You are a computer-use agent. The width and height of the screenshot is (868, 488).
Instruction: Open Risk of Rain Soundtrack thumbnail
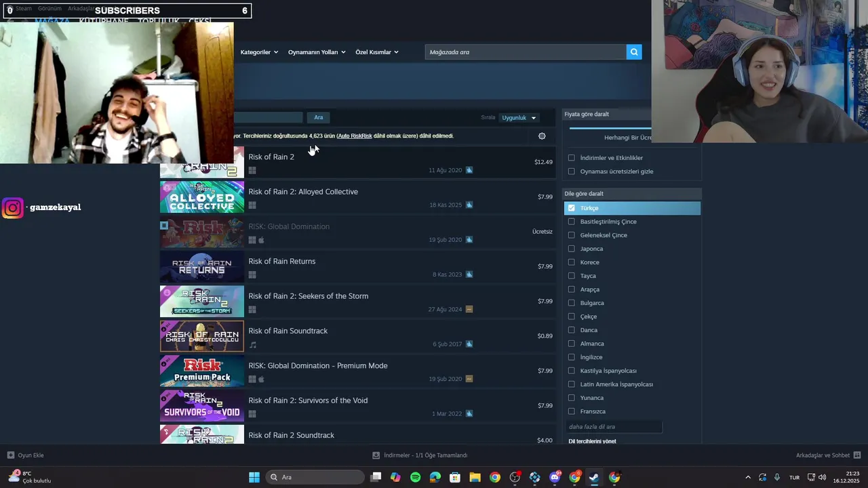(x=202, y=336)
